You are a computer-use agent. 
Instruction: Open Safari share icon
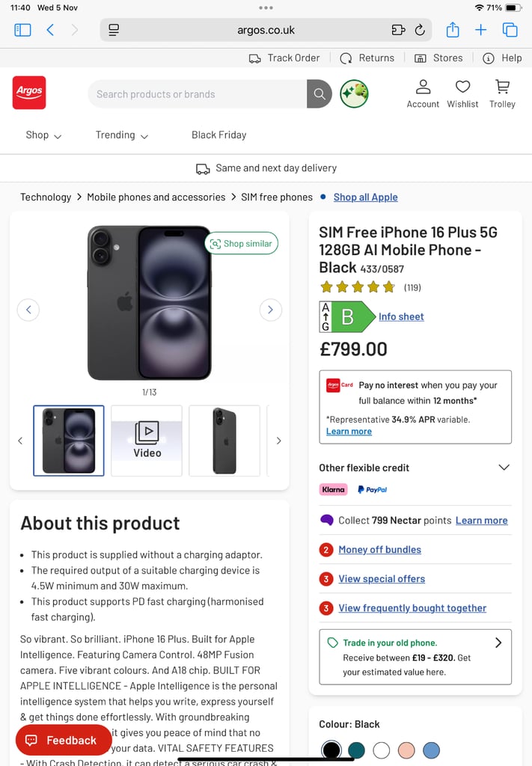[x=452, y=30]
